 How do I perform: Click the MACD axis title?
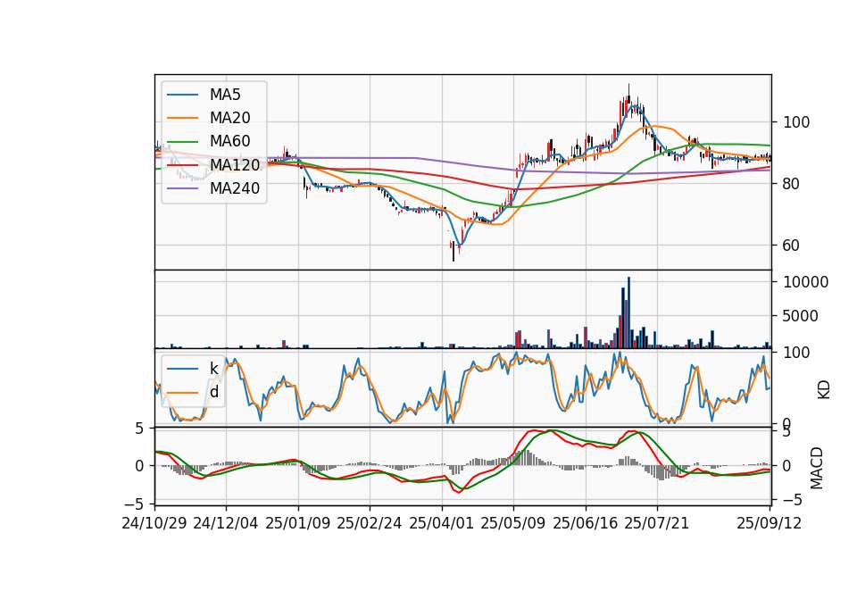click(817, 468)
